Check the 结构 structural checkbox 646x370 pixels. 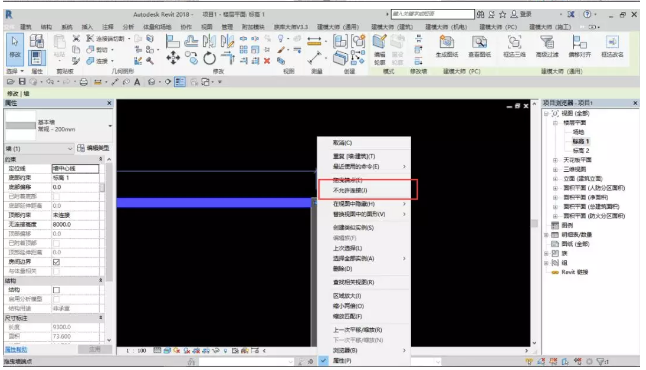click(56, 290)
